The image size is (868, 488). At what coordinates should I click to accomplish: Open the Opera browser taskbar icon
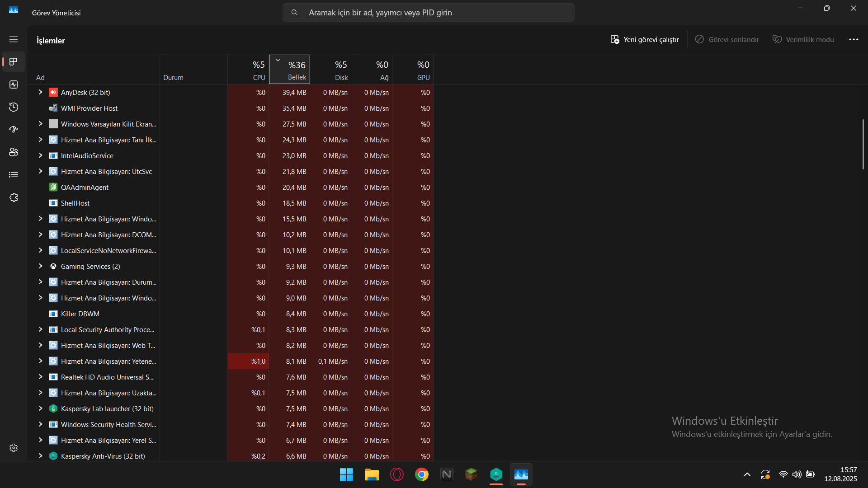click(396, 474)
